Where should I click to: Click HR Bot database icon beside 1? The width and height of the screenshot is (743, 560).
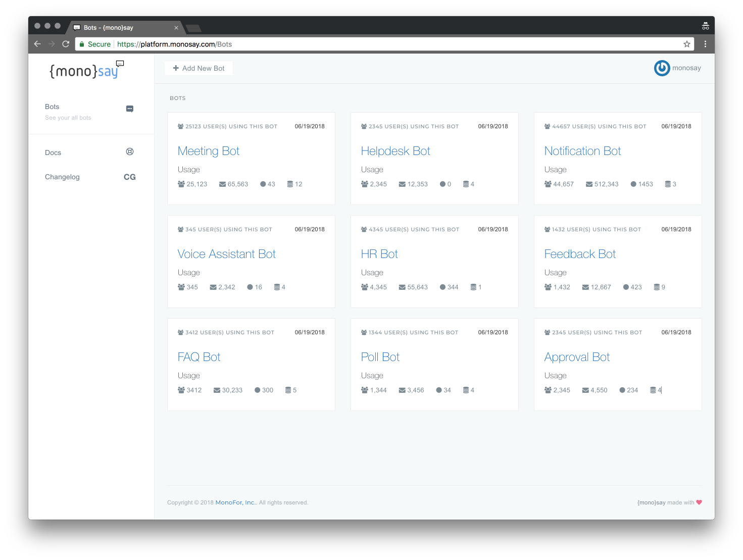(473, 287)
